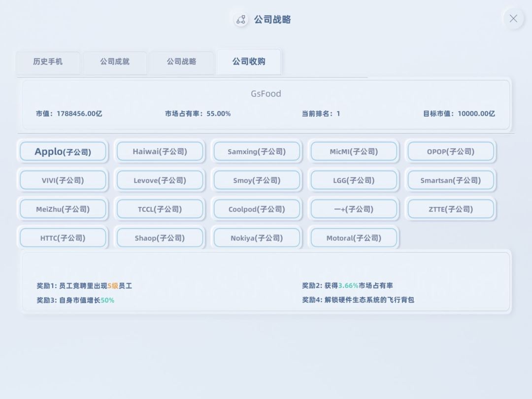Click the VIVI subsidiary button
Viewport: 532px width, 399px height.
pyautogui.click(x=63, y=180)
